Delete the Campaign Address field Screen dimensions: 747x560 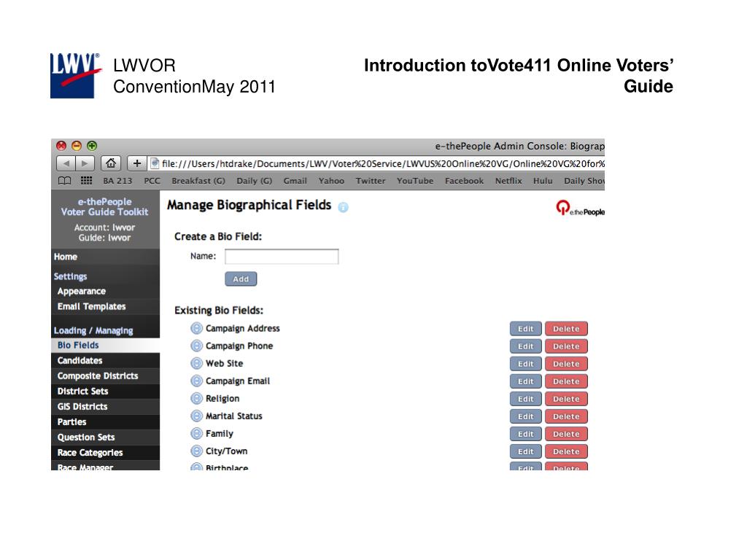[566, 329]
